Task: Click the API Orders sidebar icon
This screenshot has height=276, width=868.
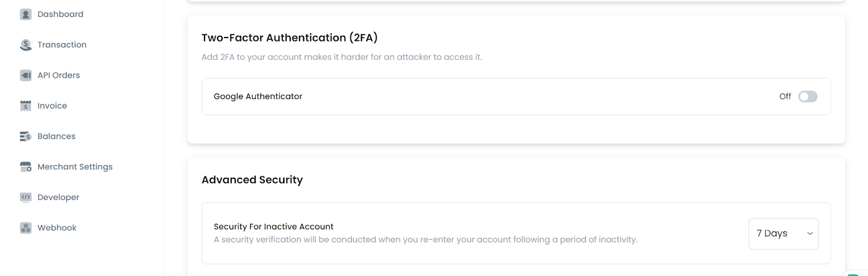Action: [x=25, y=76]
